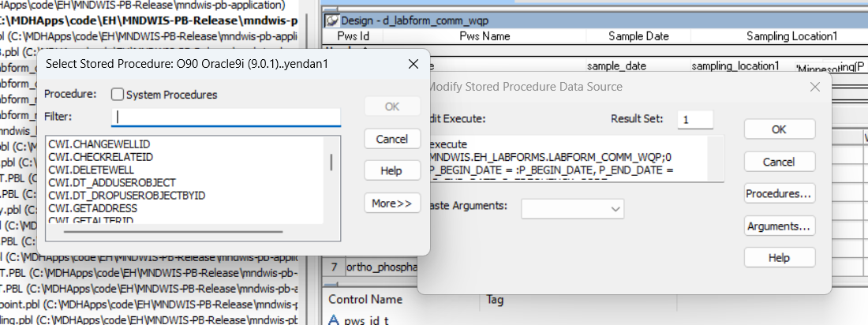Click the Arguments... button
The width and height of the screenshot is (868, 325).
click(779, 226)
